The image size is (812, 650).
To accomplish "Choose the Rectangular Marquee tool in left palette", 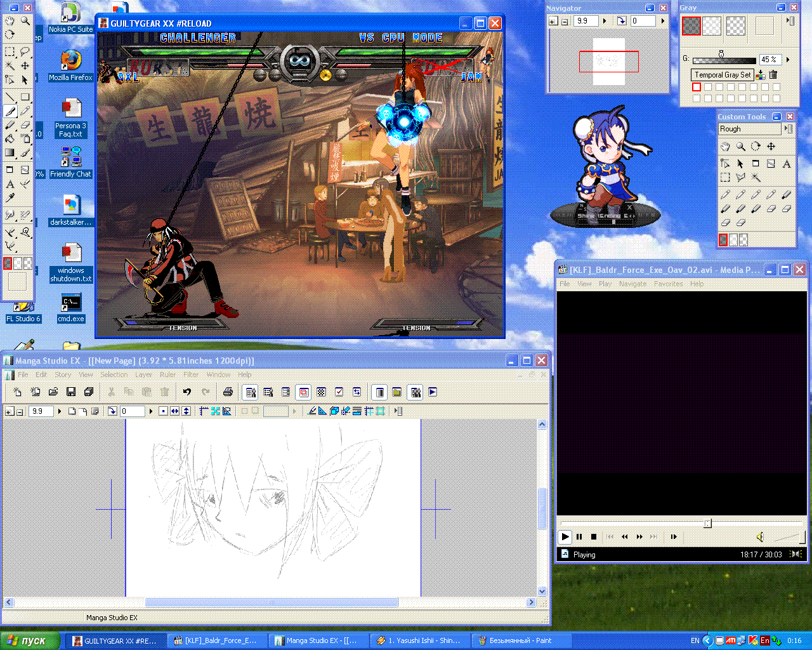I will (10, 51).
